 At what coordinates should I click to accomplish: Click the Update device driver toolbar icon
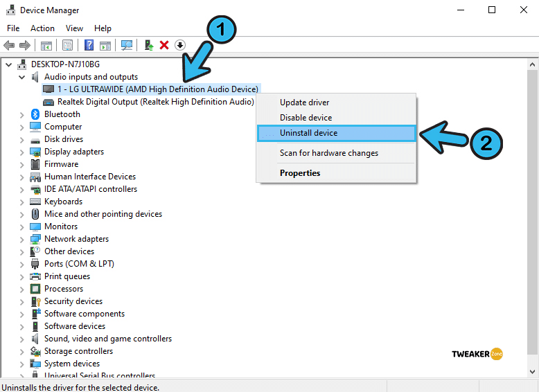click(149, 45)
